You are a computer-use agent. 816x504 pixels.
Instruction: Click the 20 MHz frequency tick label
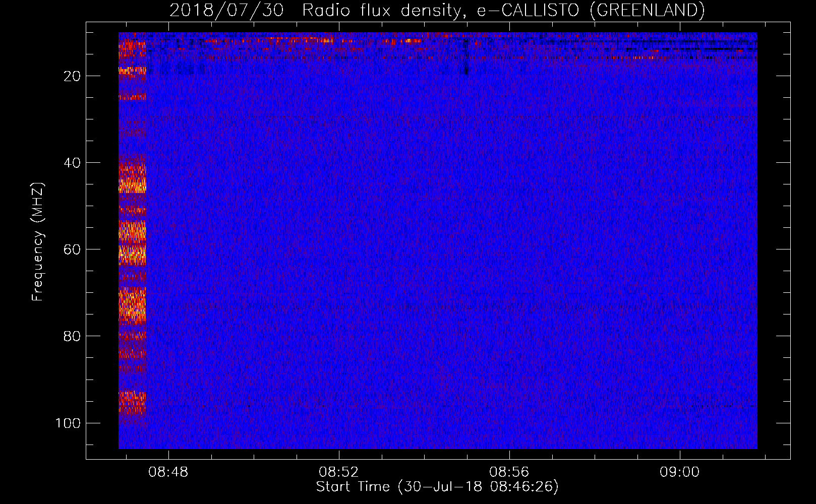(72, 76)
